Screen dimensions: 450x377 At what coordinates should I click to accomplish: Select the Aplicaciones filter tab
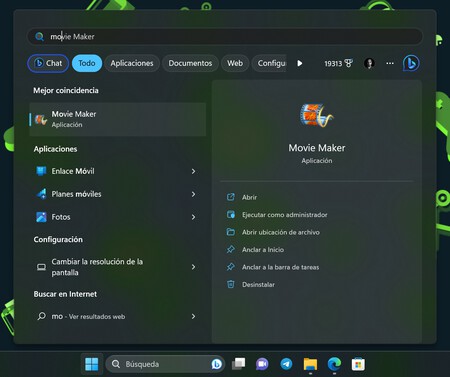(132, 63)
